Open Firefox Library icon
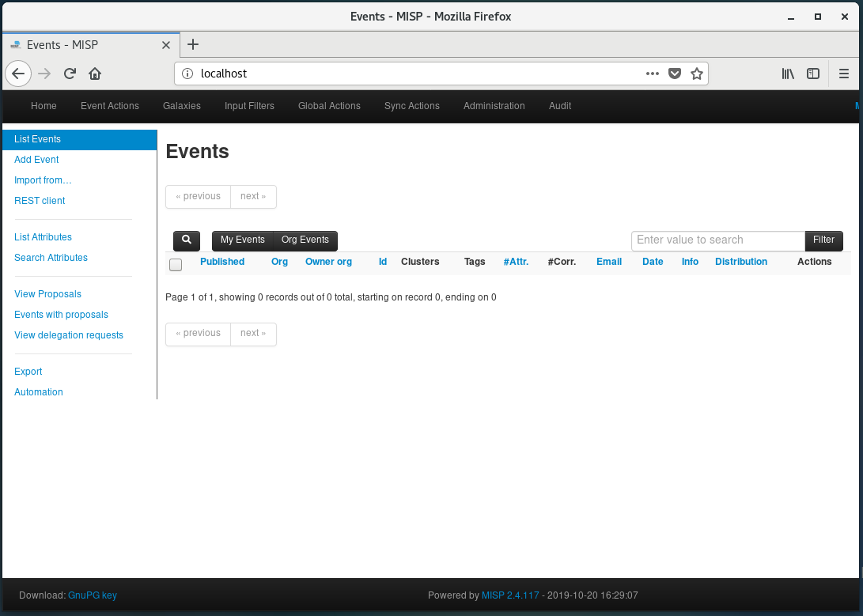Viewport: 863px width, 616px height. (x=788, y=74)
